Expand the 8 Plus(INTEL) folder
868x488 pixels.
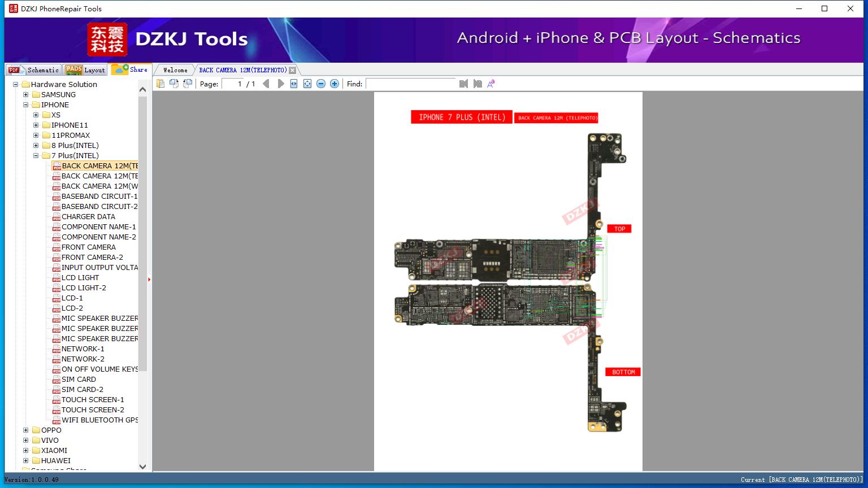(36, 145)
